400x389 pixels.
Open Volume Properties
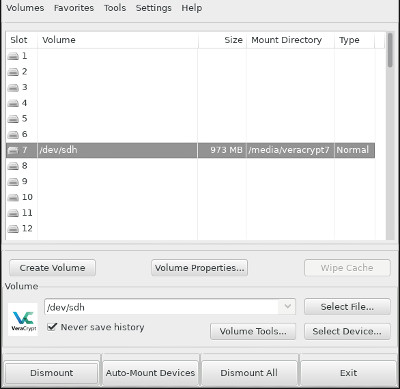(x=199, y=268)
